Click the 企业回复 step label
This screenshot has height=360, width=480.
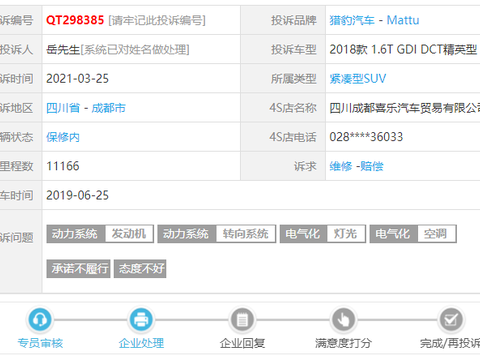coord(242,343)
